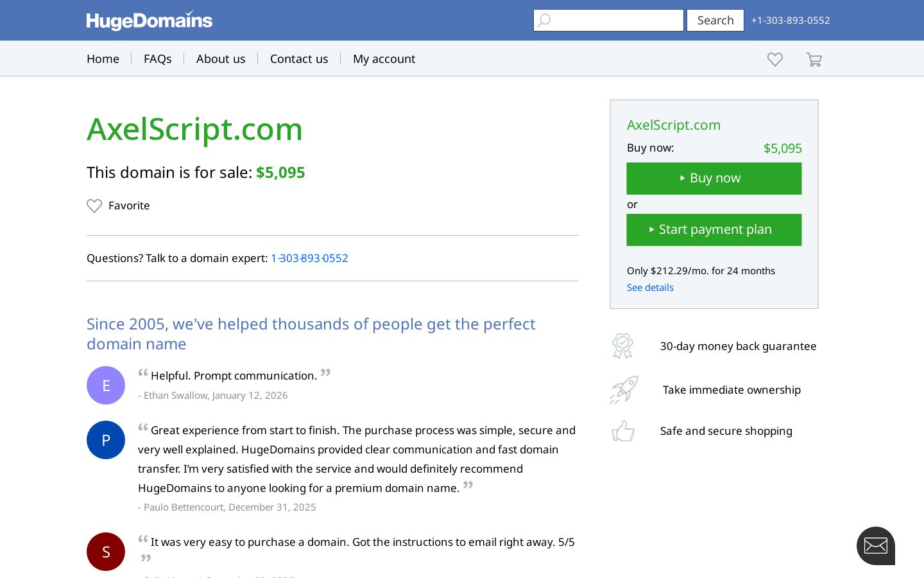Click the thumbs-up secure shopping icon
Image resolution: width=924 pixels, height=578 pixels.
pyautogui.click(x=623, y=431)
